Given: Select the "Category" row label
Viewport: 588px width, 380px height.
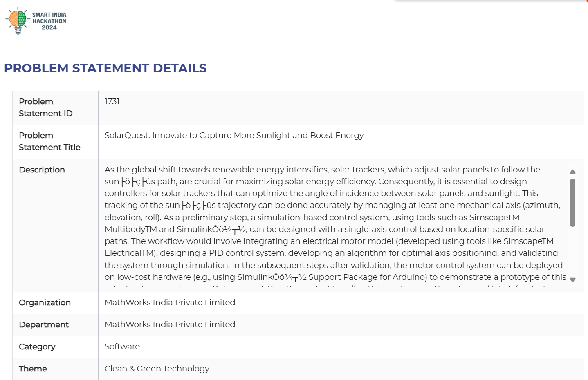Looking at the screenshot, I should [37, 346].
